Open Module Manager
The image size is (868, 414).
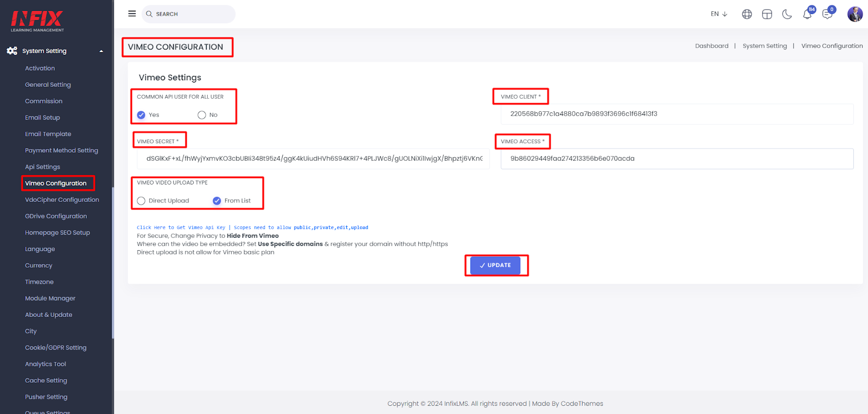(x=50, y=298)
